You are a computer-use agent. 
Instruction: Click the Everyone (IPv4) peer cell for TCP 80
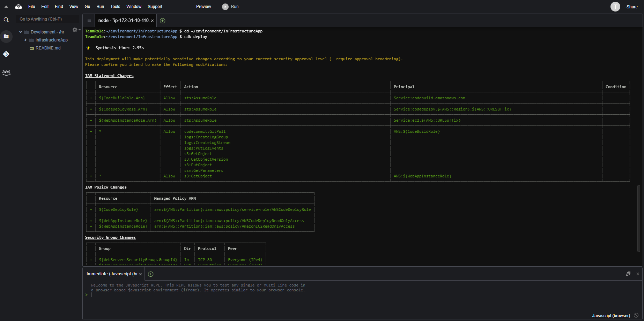245,260
